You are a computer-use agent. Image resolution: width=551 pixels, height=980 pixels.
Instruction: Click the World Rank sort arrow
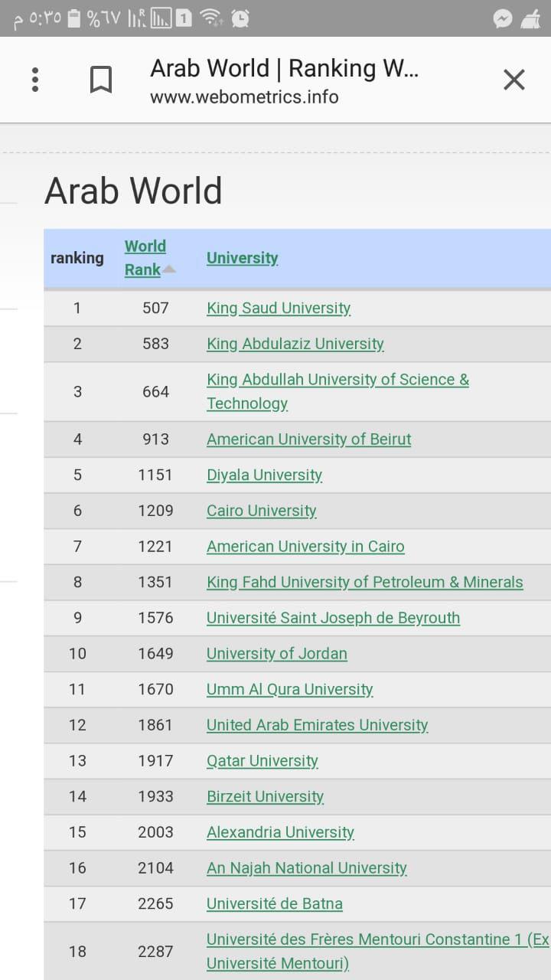coord(169,269)
